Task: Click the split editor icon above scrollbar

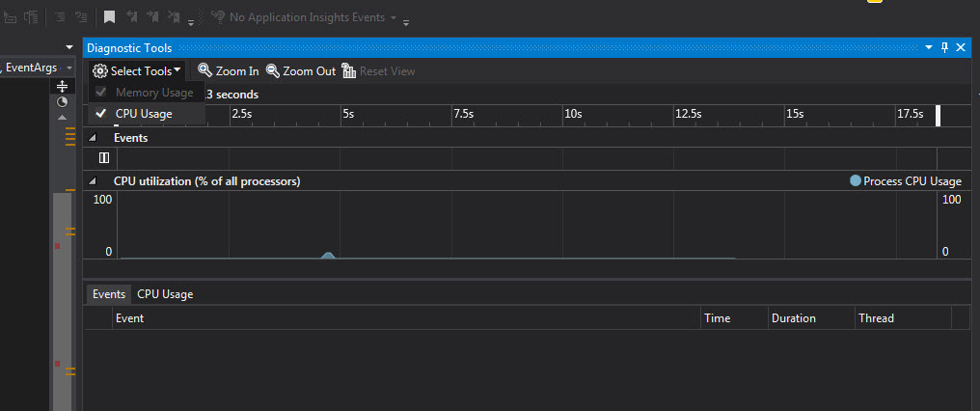Action: pyautogui.click(x=62, y=86)
